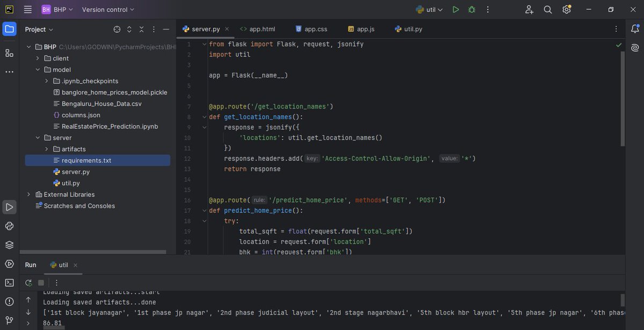Collapse the BHP root folder

[x=29, y=47]
